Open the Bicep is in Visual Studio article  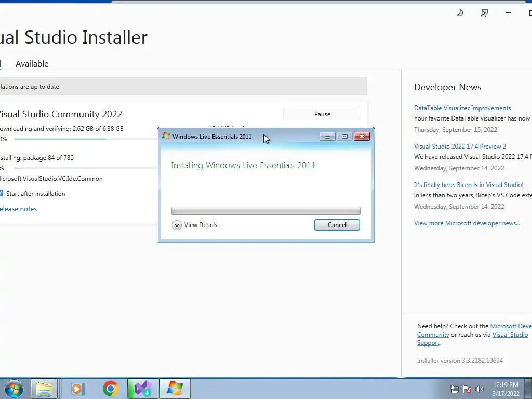[469, 185]
